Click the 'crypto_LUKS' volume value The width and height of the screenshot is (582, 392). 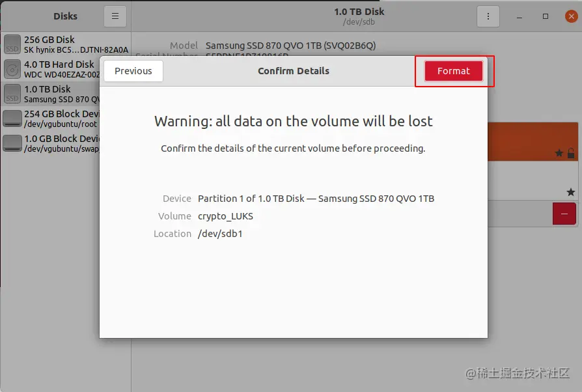226,216
